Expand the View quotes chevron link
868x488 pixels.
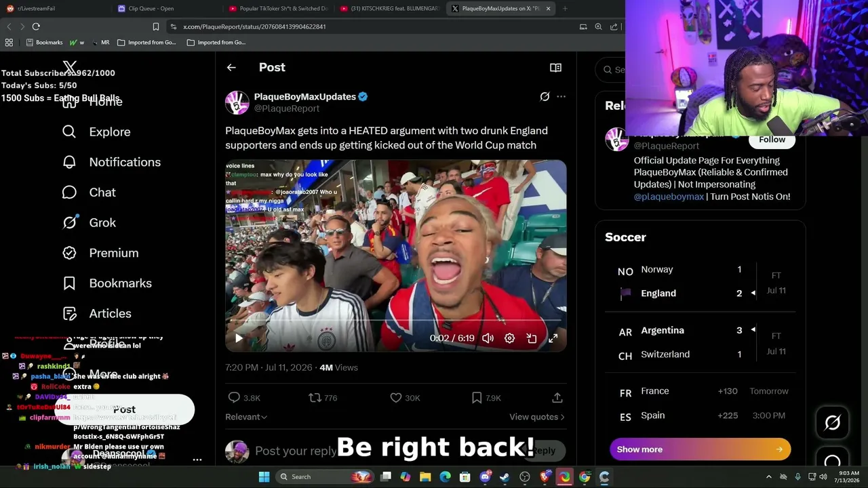[537, 417]
